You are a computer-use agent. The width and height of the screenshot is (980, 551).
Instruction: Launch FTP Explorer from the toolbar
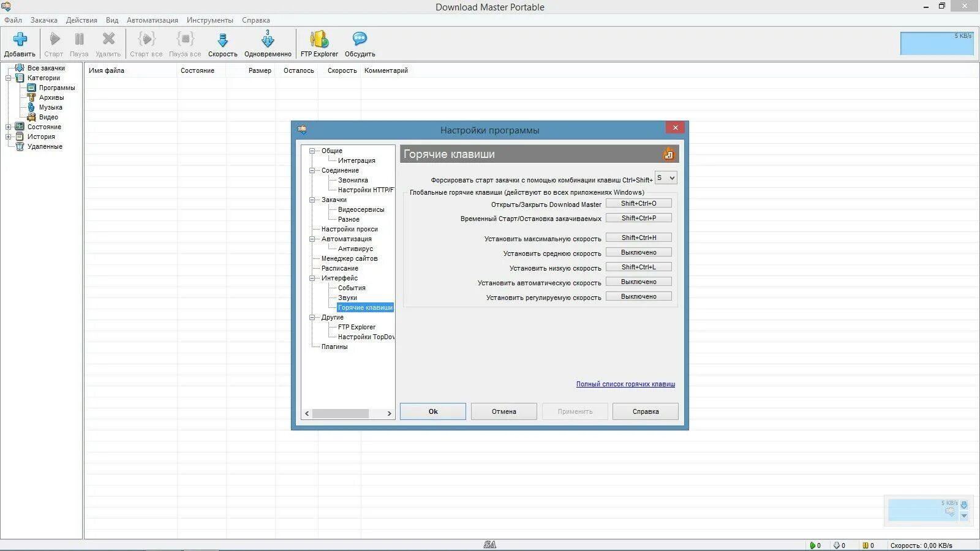(x=319, y=39)
